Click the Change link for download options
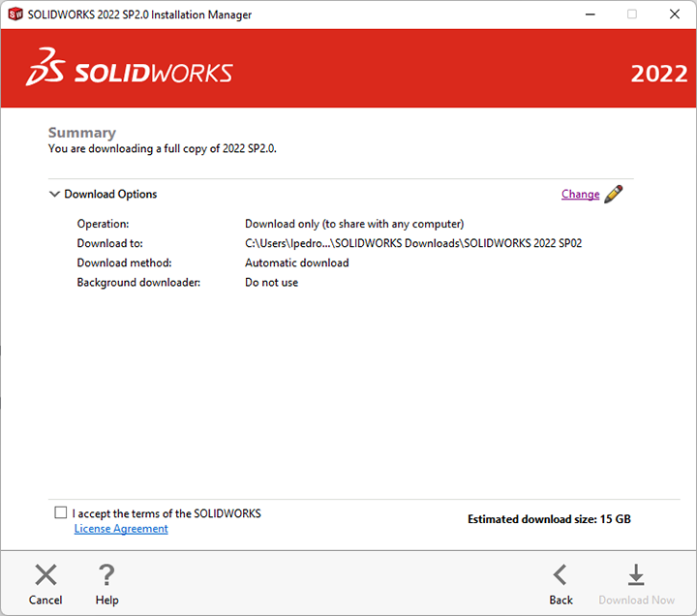Screen dimensions: 697x616 (580, 194)
